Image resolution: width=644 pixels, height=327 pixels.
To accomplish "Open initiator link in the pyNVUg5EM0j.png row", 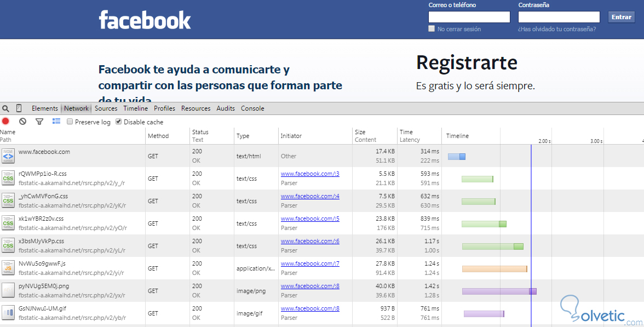I will click(310, 286).
